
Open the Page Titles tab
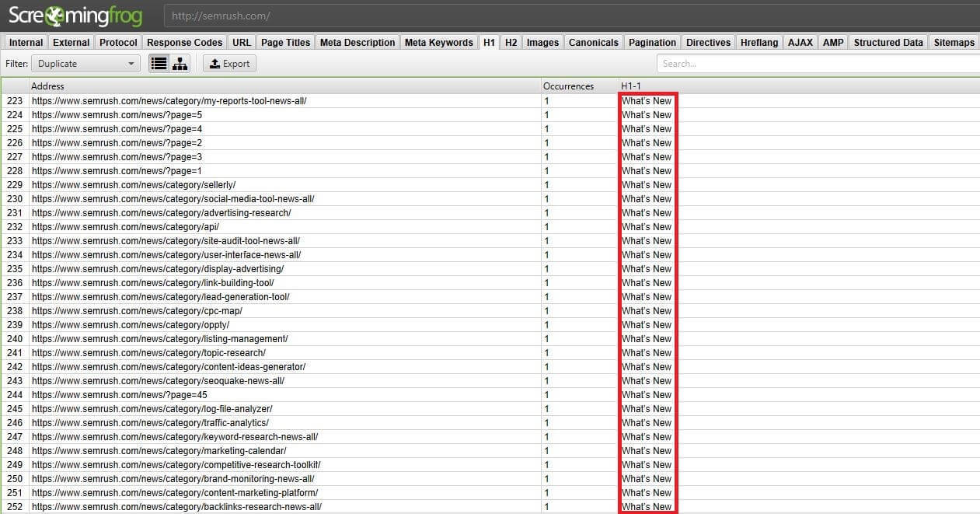pos(285,43)
